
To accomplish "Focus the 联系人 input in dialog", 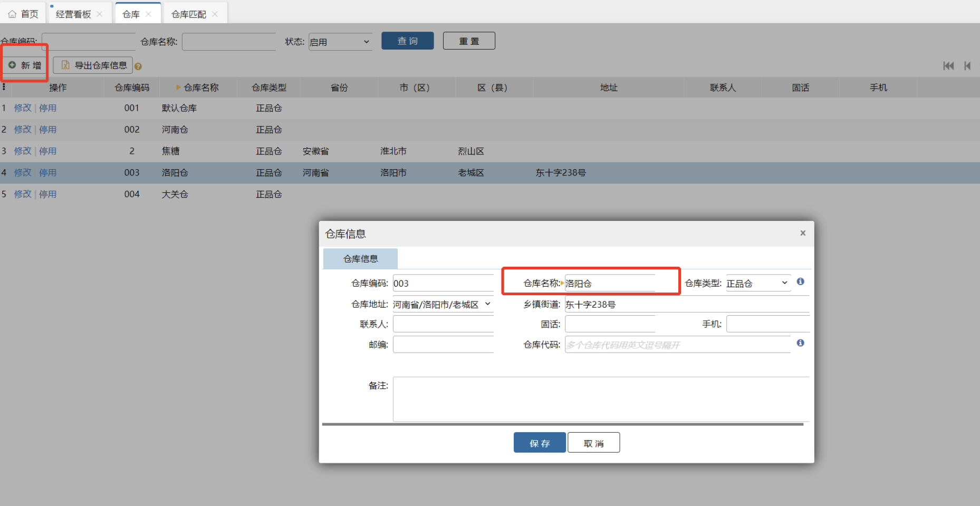I will pos(443,324).
